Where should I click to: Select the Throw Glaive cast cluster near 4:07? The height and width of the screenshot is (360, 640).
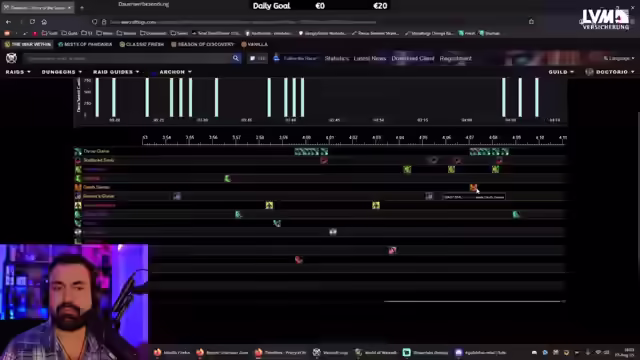(489, 151)
